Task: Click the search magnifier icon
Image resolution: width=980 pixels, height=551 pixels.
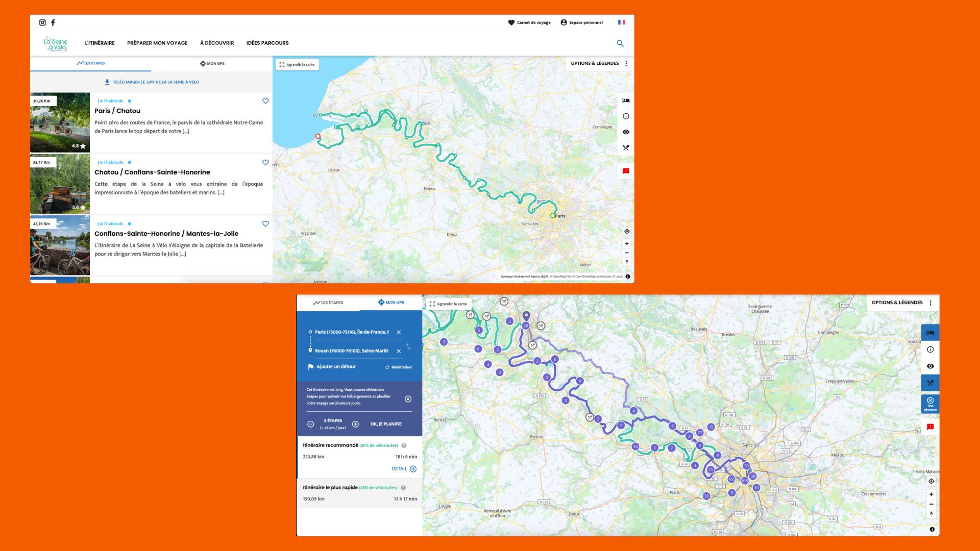Action: 620,43
